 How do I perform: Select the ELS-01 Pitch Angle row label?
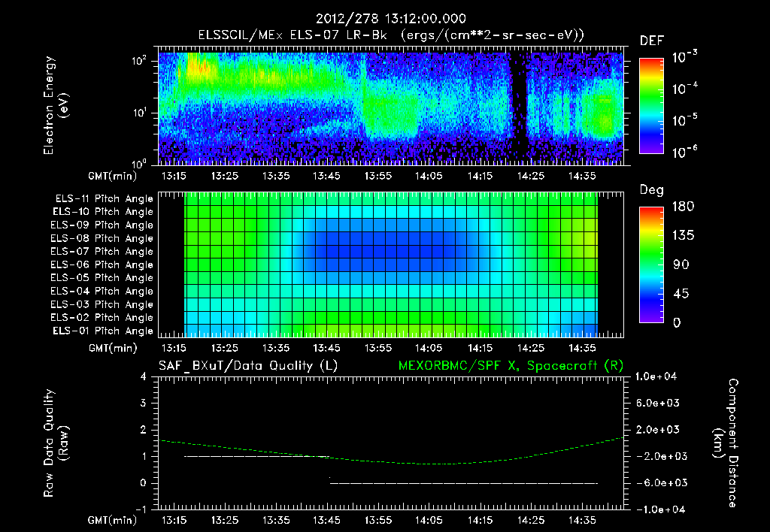click(x=103, y=331)
